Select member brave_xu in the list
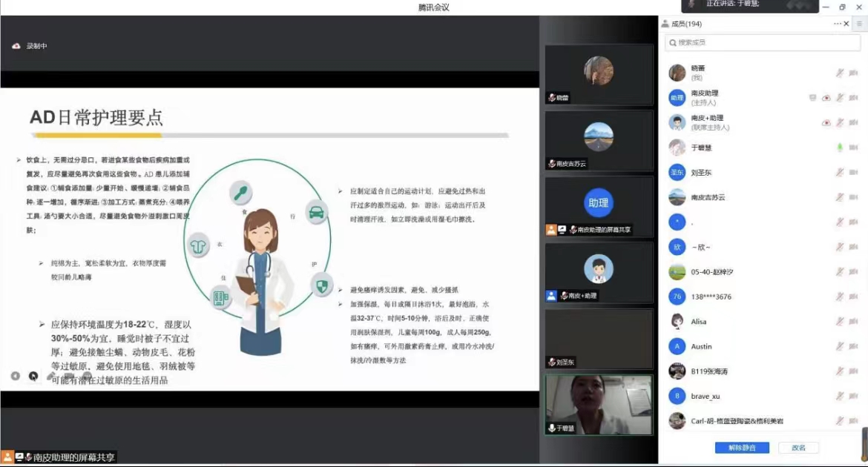Viewport: 868px width, 467px height. coord(706,397)
